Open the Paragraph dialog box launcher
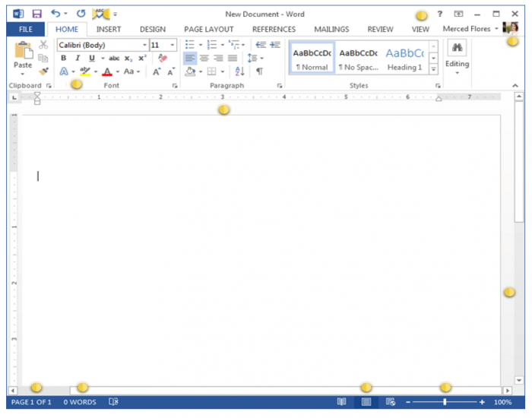Screen dimensions: 532x418 pos(280,86)
